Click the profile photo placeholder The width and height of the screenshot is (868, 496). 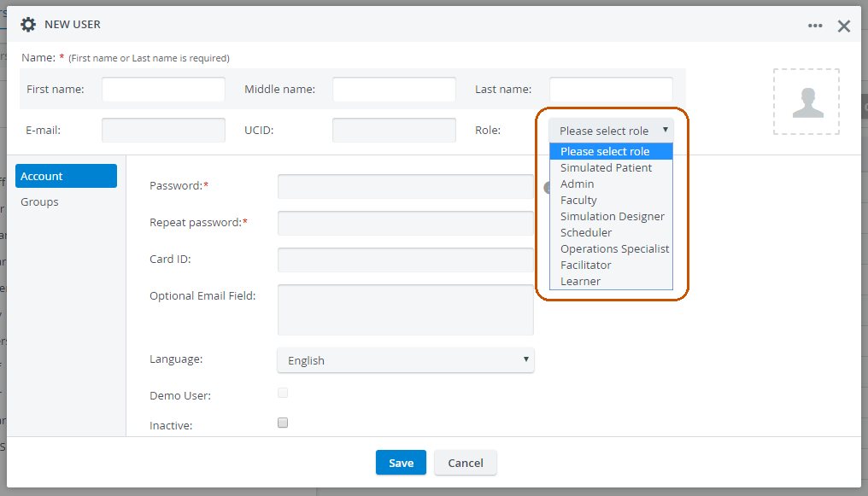click(806, 102)
